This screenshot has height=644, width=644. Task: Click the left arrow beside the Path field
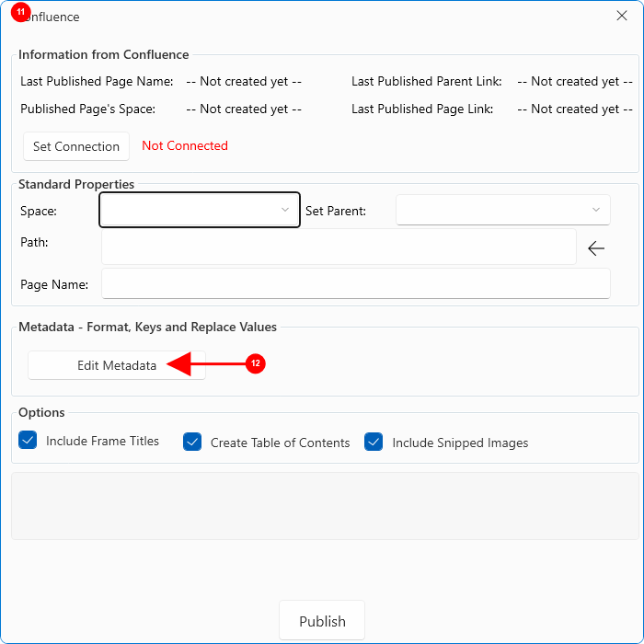point(596,248)
